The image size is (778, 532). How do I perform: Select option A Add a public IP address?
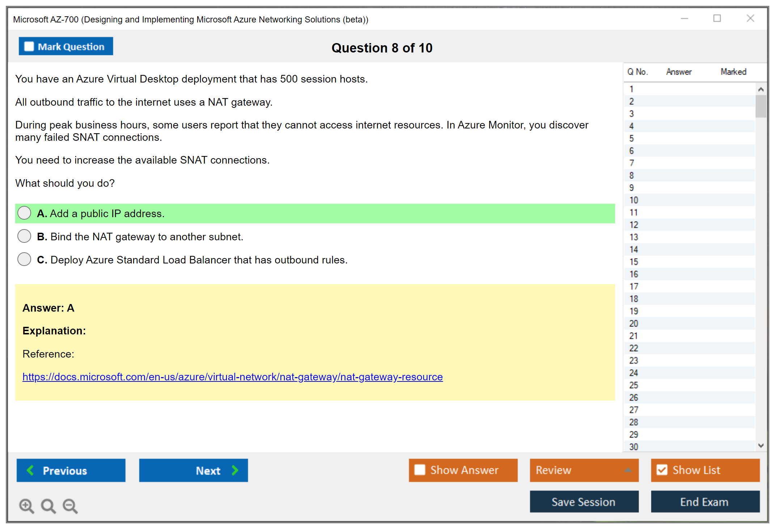pos(24,213)
